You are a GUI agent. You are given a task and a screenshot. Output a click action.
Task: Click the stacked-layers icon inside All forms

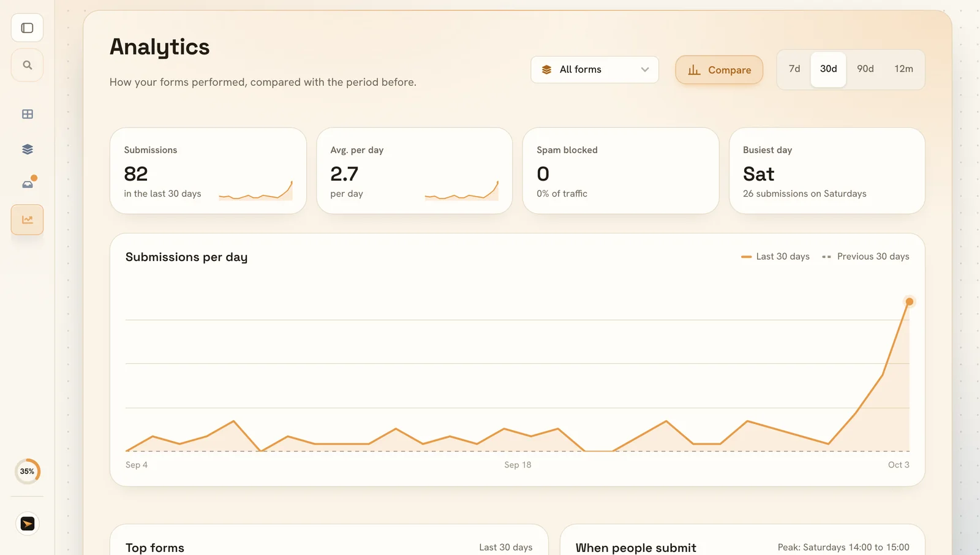(546, 70)
